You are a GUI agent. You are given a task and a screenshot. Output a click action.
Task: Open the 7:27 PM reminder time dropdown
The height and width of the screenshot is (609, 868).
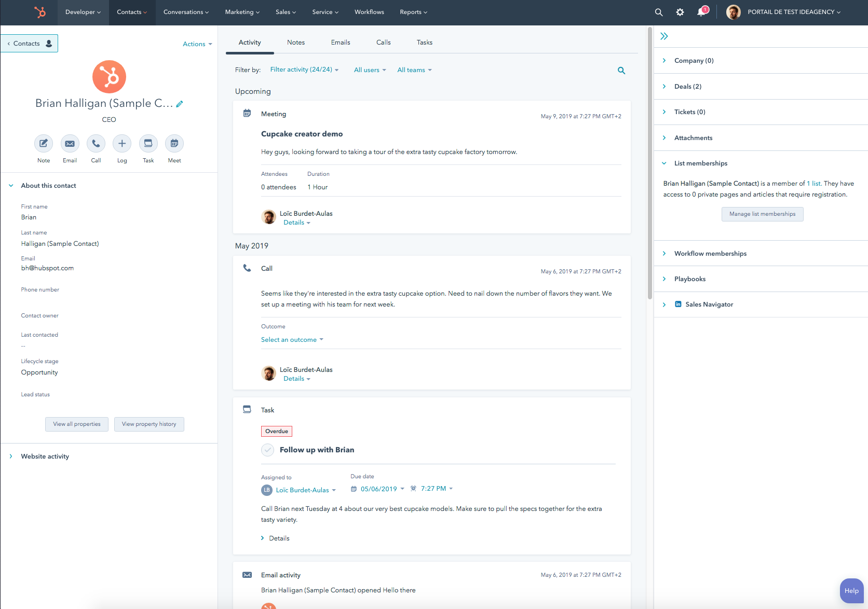click(x=437, y=489)
